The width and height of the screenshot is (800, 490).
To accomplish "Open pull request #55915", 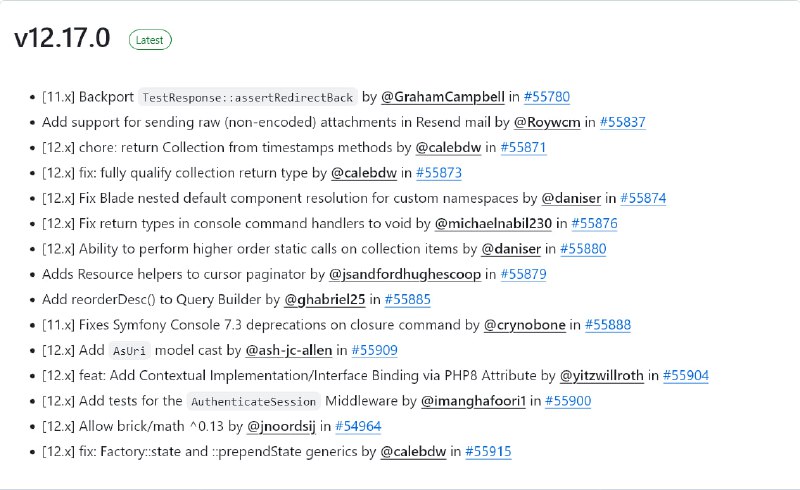I will pos(488,452).
